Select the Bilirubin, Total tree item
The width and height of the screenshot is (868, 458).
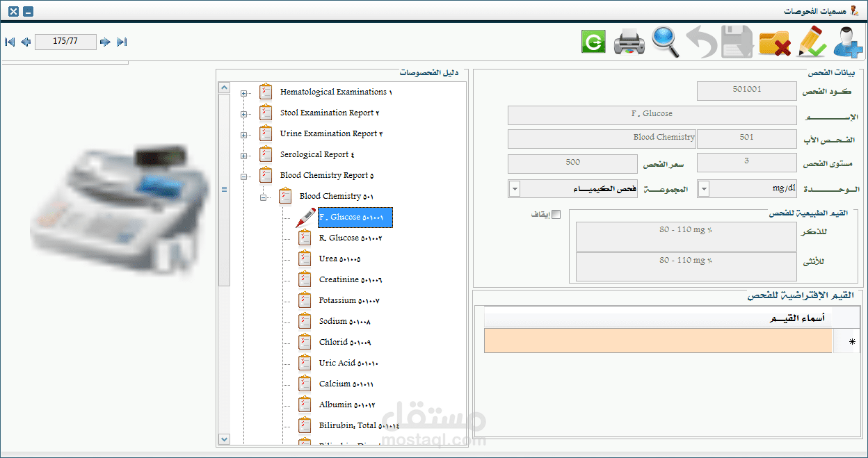tap(359, 425)
